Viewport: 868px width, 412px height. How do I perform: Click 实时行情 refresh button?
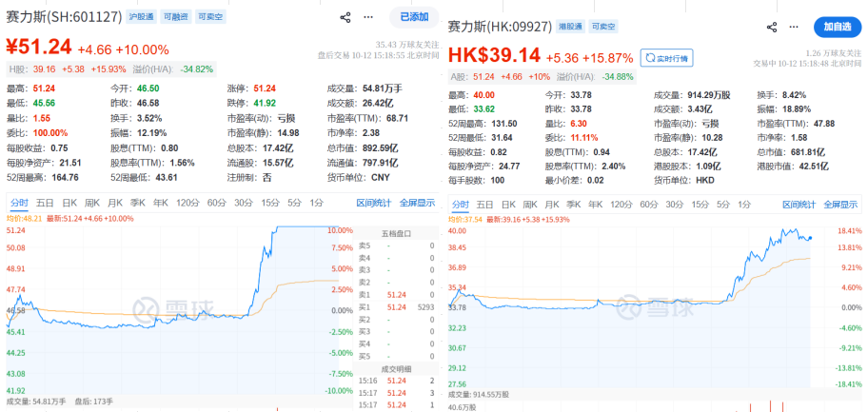click(x=666, y=58)
